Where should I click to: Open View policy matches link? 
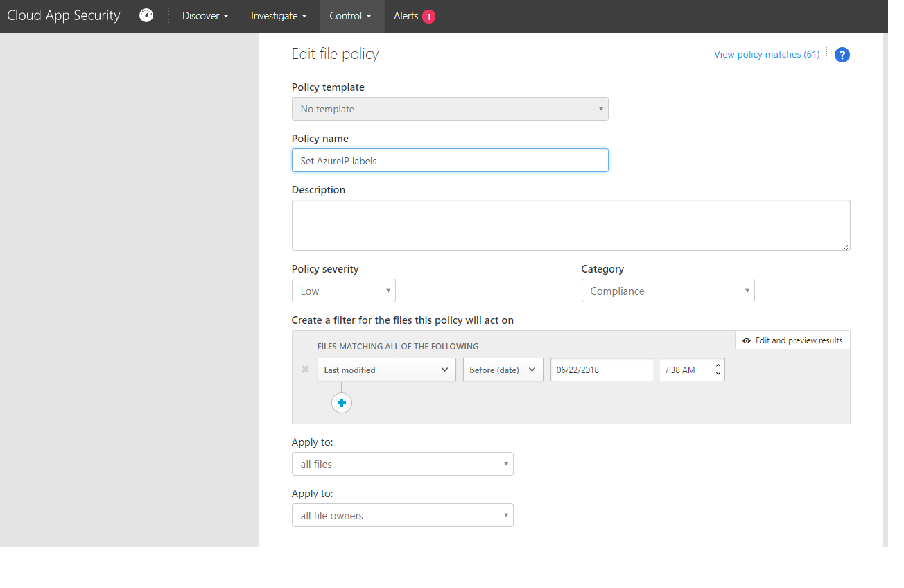pos(766,54)
